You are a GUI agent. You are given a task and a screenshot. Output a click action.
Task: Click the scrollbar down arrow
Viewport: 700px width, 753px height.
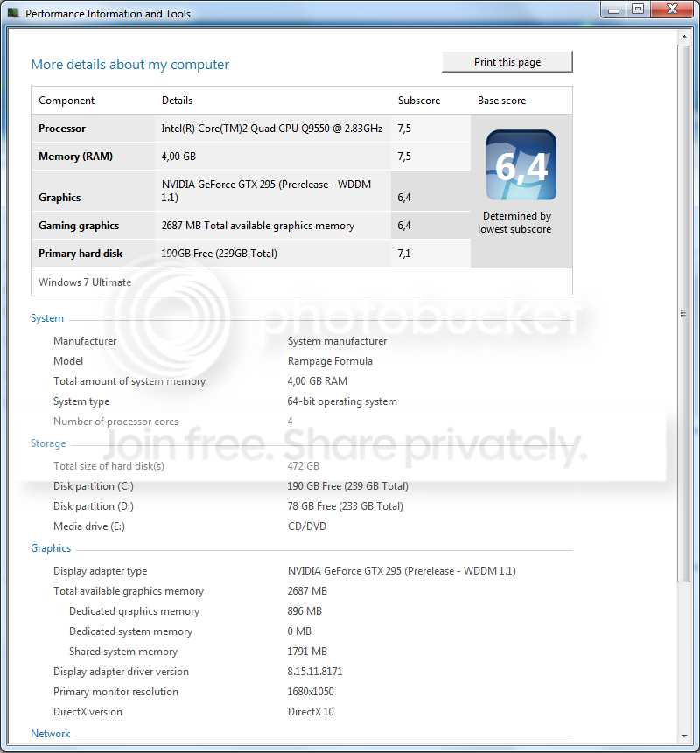coord(684,736)
